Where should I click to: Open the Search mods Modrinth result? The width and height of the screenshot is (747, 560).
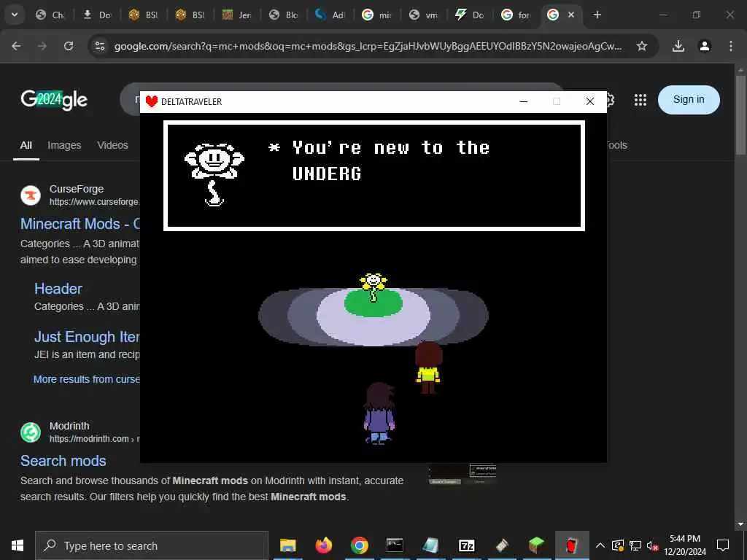click(63, 461)
